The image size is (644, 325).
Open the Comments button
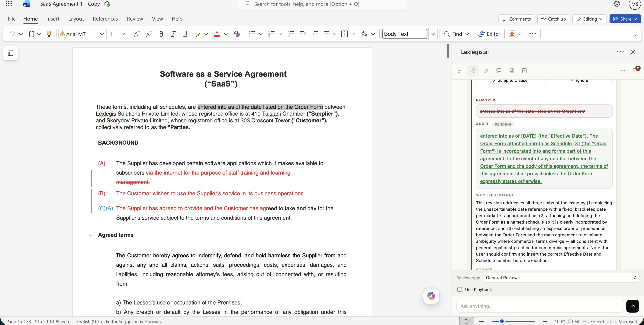tap(516, 19)
